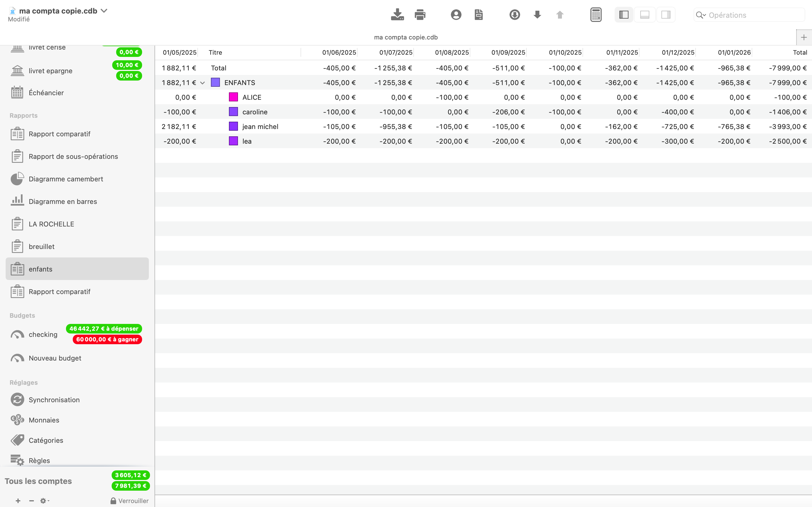Image resolution: width=812 pixels, height=507 pixels.
Task: Click the pink ALICE color swatch
Action: coord(233,97)
